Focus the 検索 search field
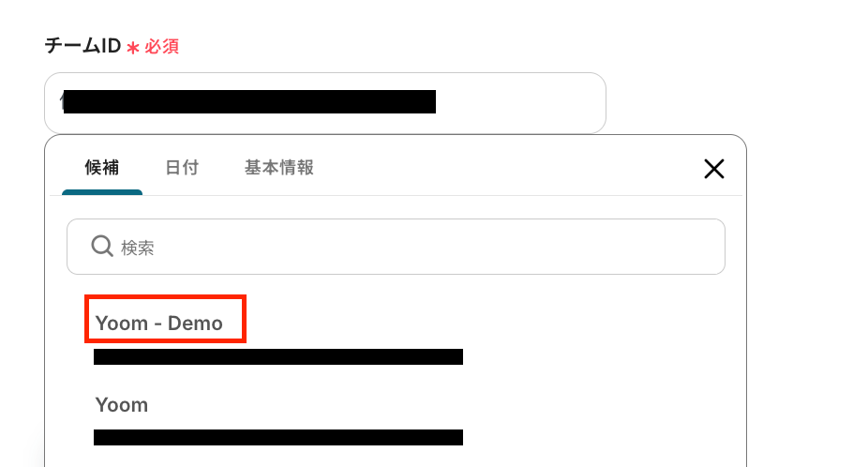This screenshot has height=467, width=868. point(396,247)
